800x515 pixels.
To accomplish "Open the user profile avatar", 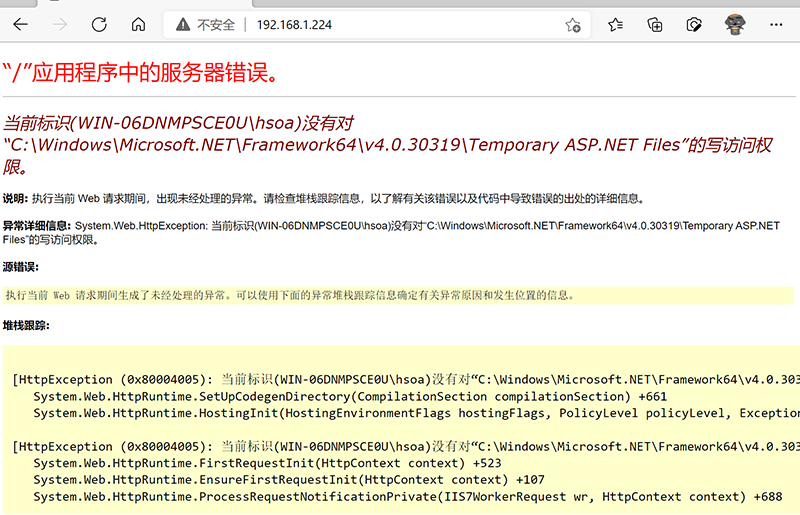I will 735,24.
